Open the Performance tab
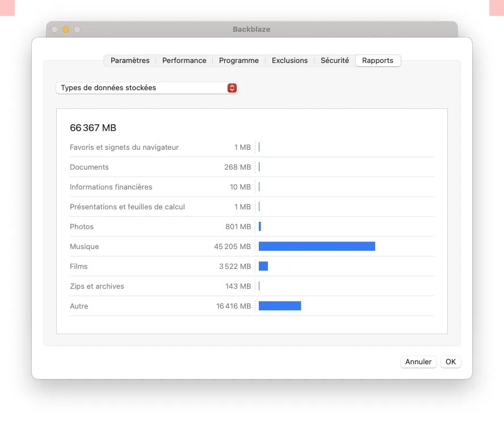 (184, 61)
